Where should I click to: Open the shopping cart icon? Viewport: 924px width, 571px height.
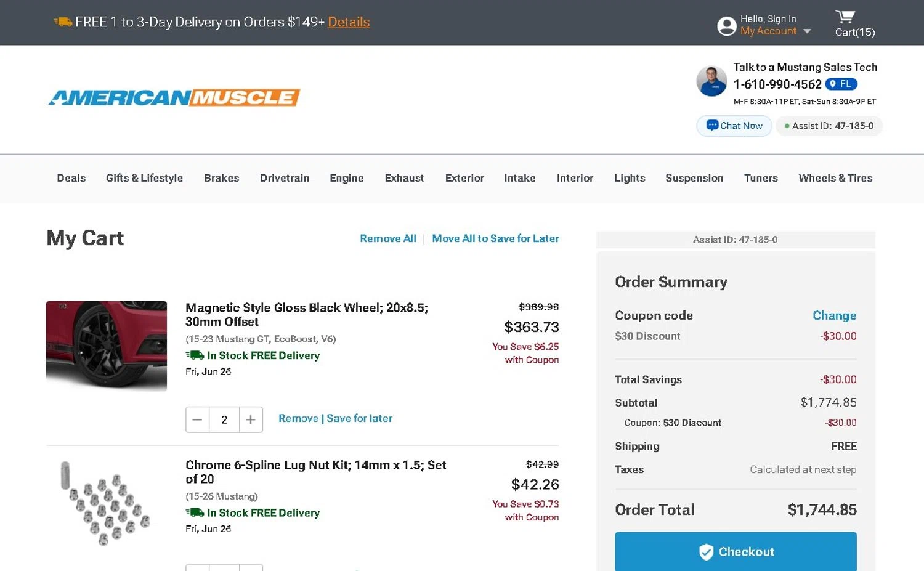pyautogui.click(x=845, y=16)
